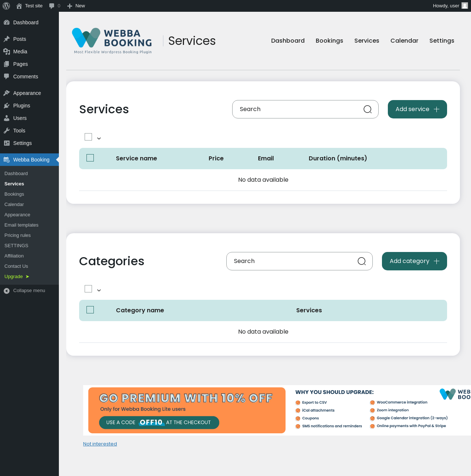The height and width of the screenshot is (476, 471).
Task: Click the plus icon on Add category
Action: [437, 261]
